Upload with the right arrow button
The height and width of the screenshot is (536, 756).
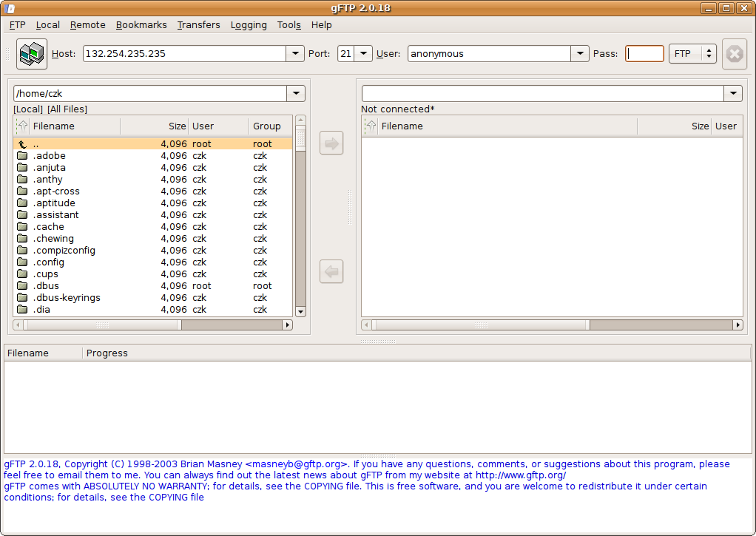coord(331,143)
